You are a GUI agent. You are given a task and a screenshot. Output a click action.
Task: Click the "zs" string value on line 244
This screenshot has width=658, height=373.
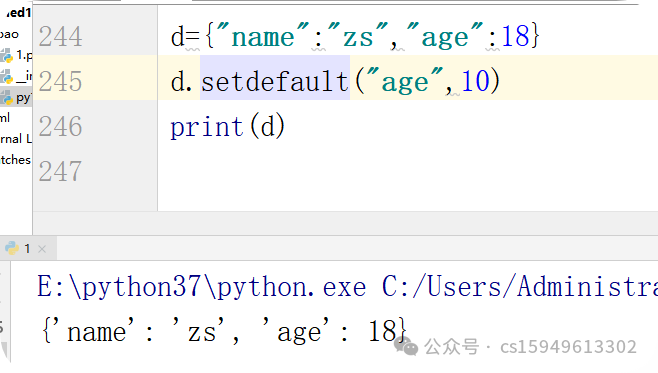pos(358,36)
